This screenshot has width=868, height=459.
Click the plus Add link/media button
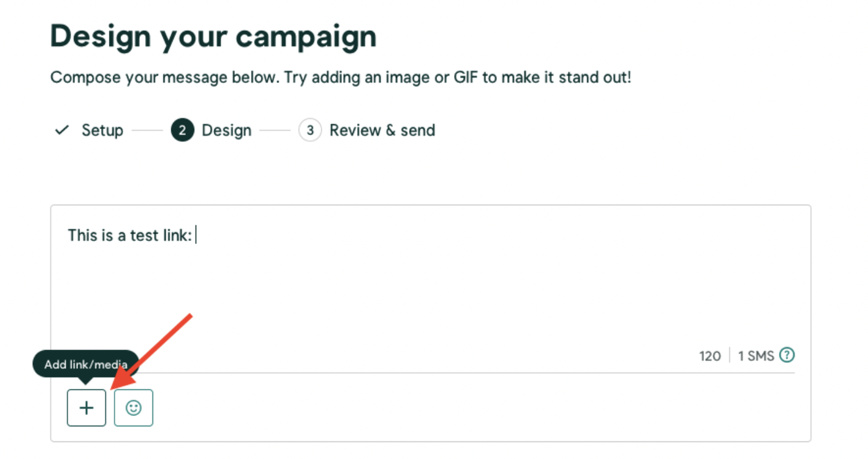point(87,408)
